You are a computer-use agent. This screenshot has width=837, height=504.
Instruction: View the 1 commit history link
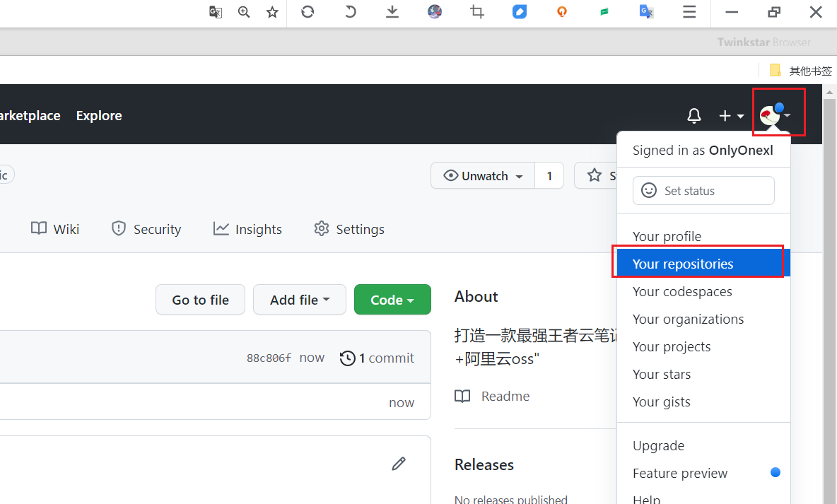pyautogui.click(x=377, y=358)
